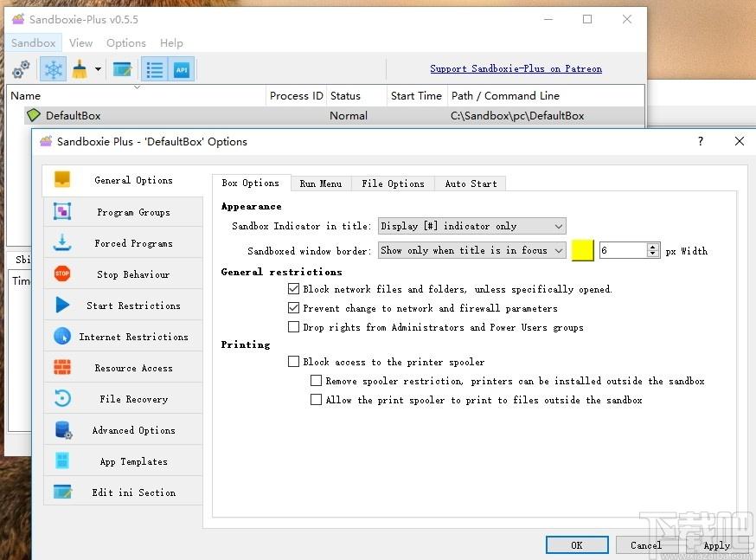Open Edit ini Section icon
The height and width of the screenshot is (560, 756).
tap(62, 492)
